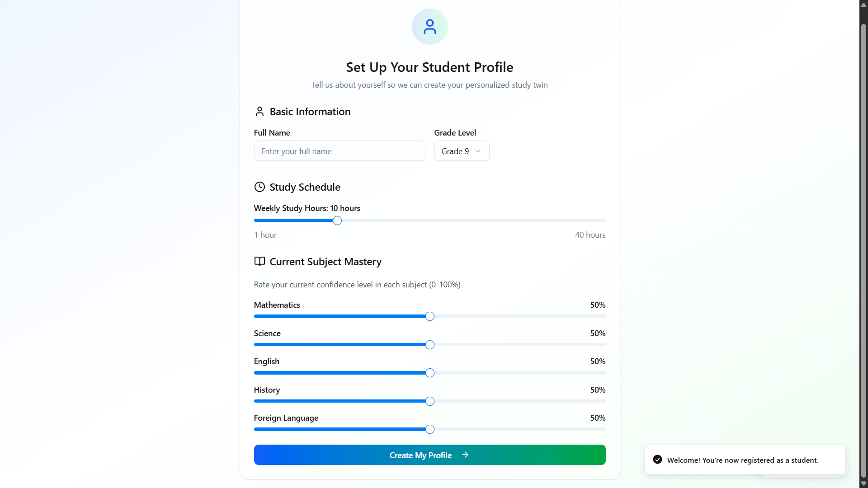Click the checkmark icon in the welcome notification
Image resolution: width=868 pixels, height=488 pixels.
point(658,460)
